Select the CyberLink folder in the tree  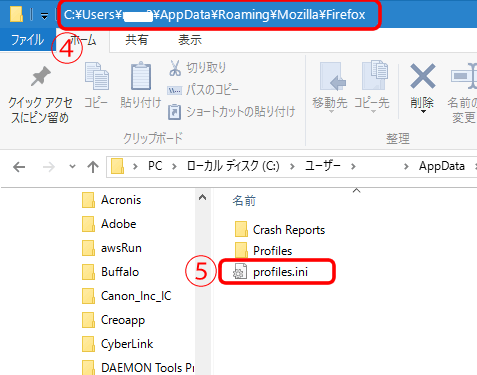[x=117, y=344]
